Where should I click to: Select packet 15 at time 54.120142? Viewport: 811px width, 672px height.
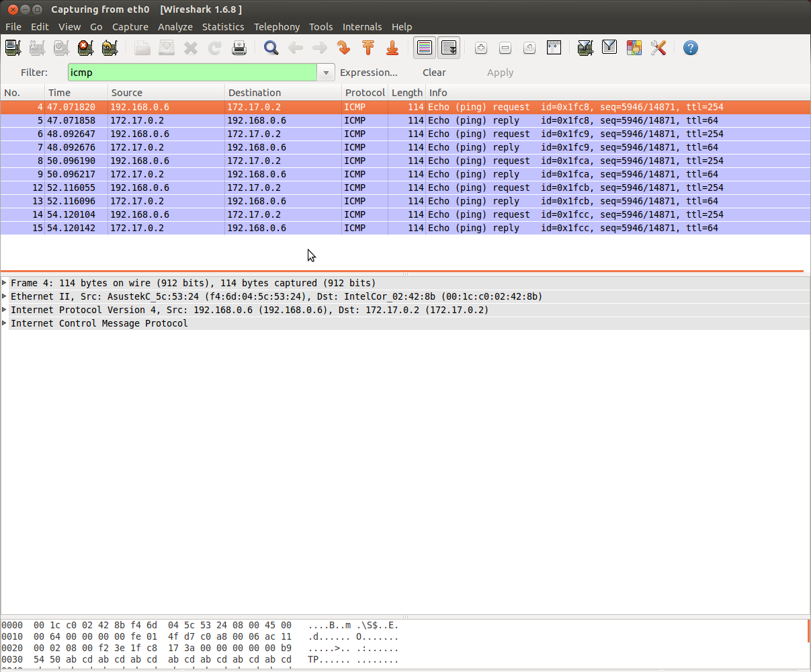click(x=405, y=228)
